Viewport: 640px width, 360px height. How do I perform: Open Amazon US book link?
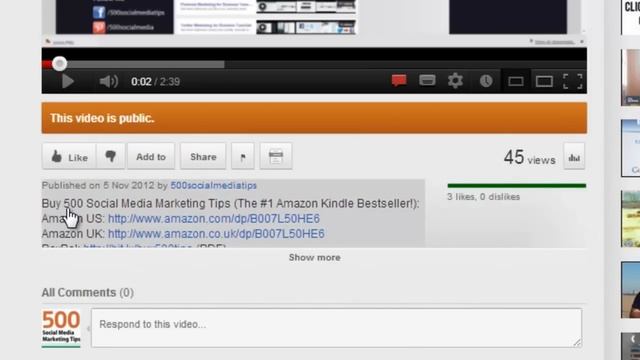(214, 219)
